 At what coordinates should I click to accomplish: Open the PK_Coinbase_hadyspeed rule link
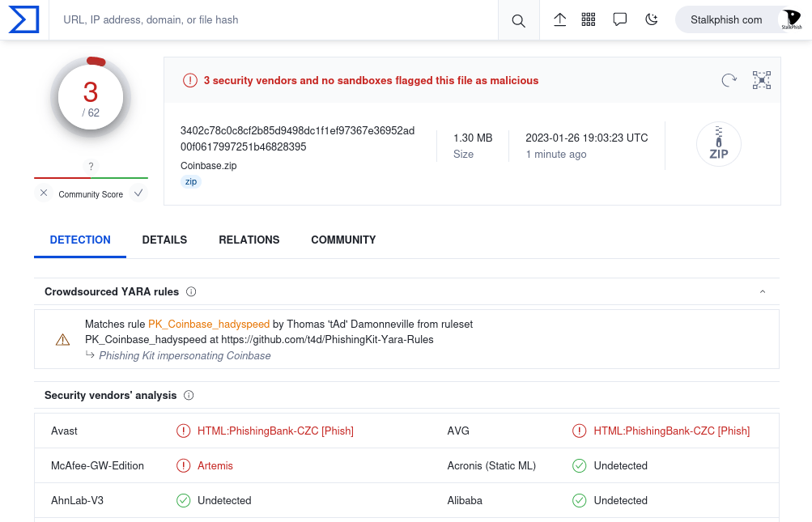point(209,324)
